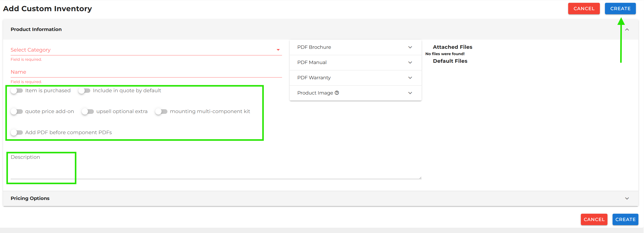Open the Select Category dropdown arrow
Screen dimensions: 644x233
(278, 50)
